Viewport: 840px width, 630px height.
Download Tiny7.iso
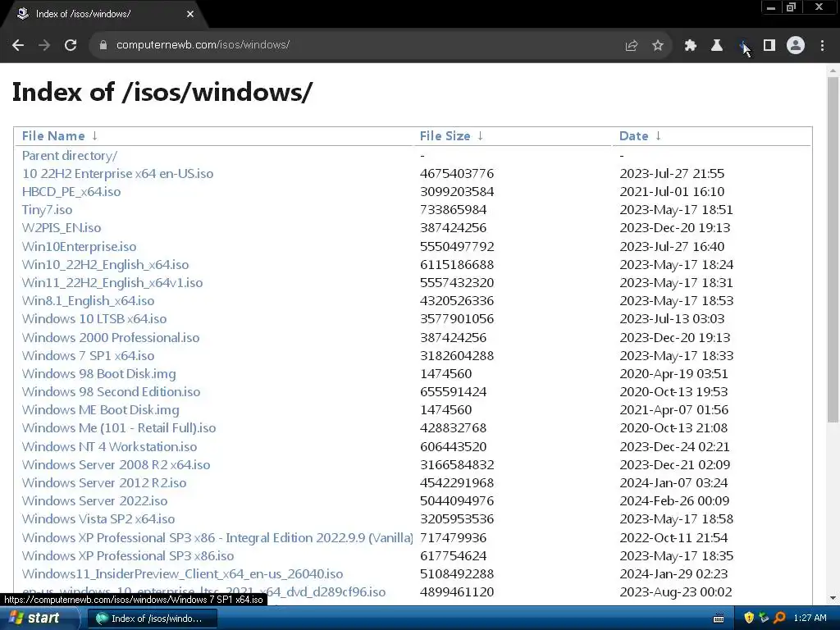[47, 210]
